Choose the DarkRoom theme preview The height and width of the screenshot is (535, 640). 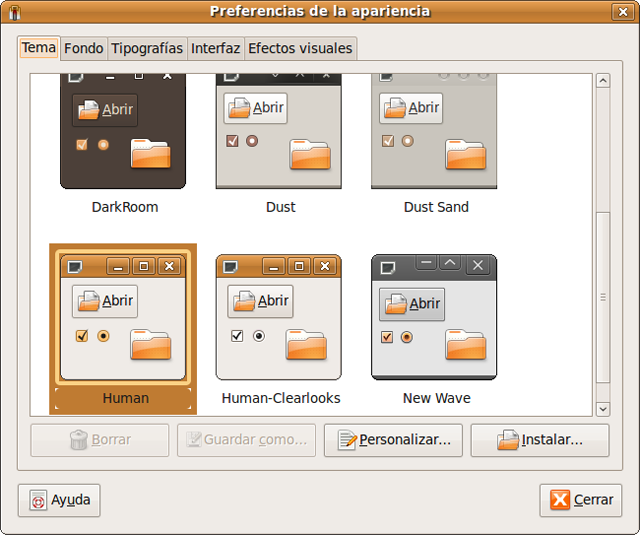click(124, 132)
